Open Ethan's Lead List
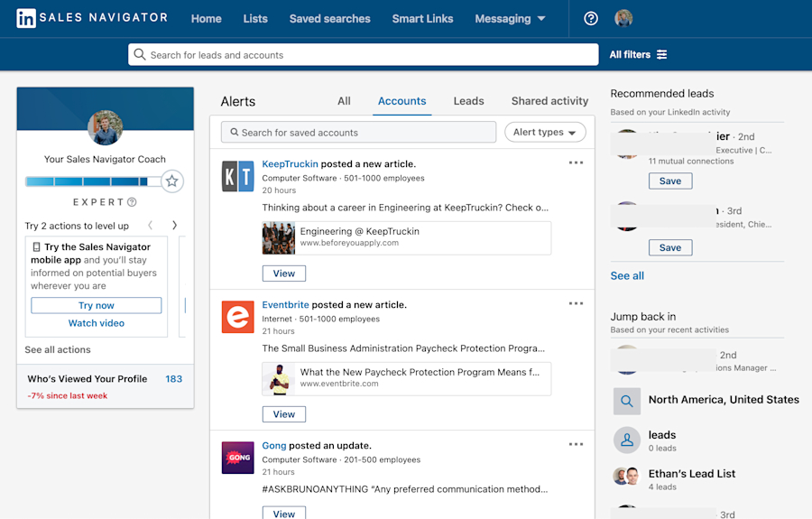Screen dimensions: 812x519 tap(692, 474)
